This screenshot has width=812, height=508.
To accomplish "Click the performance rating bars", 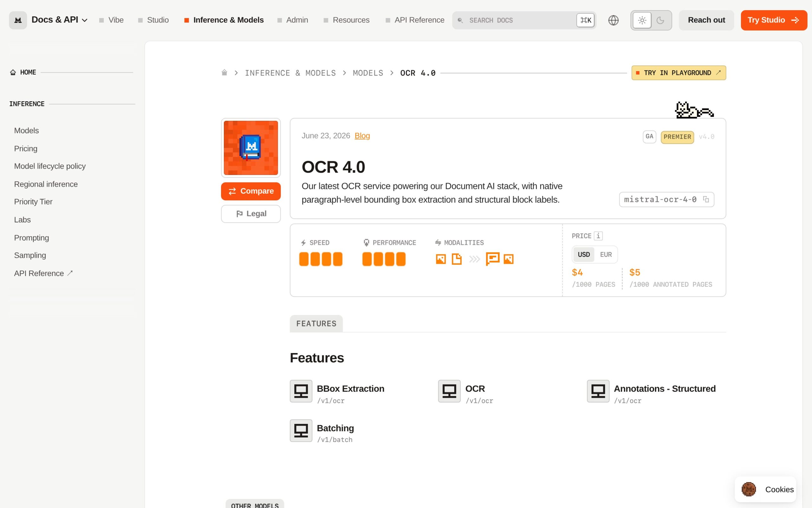I will pyautogui.click(x=384, y=259).
